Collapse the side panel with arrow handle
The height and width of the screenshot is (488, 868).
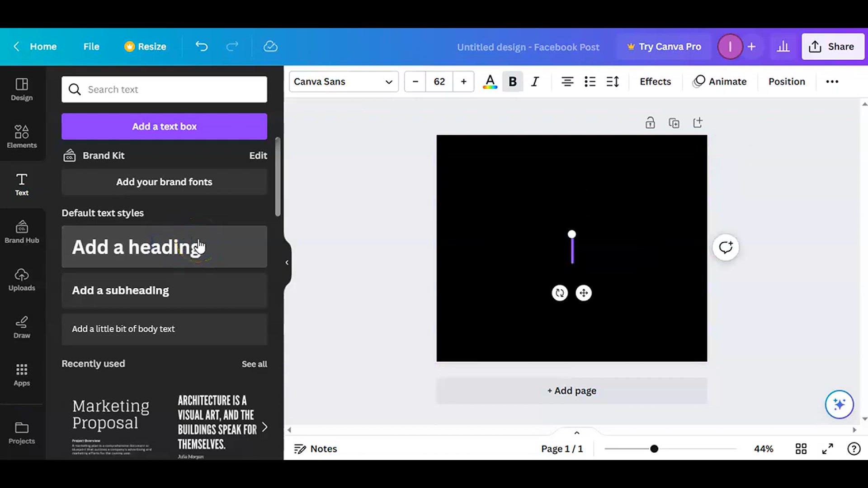pos(287,263)
